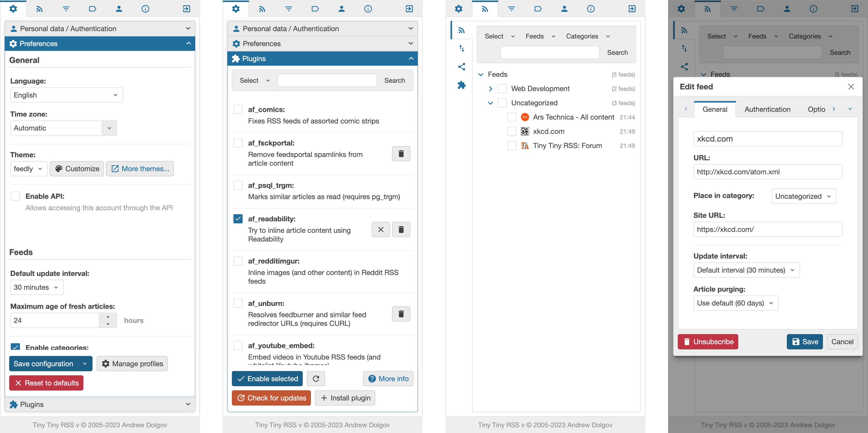The image size is (868, 433).
Task: Uncheck the af_readability plugin checkbox
Action: point(238,219)
